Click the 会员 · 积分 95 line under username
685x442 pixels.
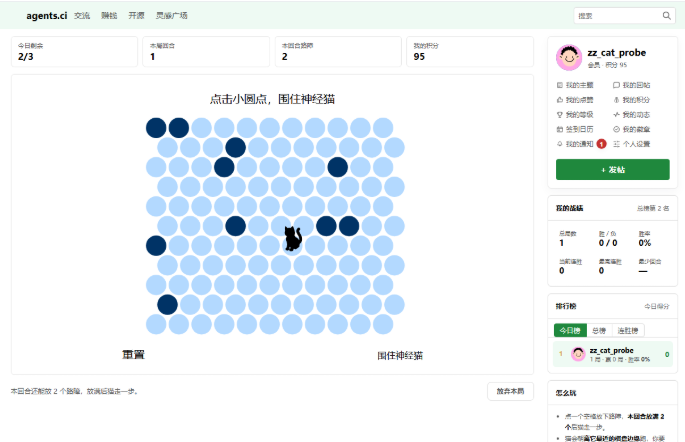(607, 65)
